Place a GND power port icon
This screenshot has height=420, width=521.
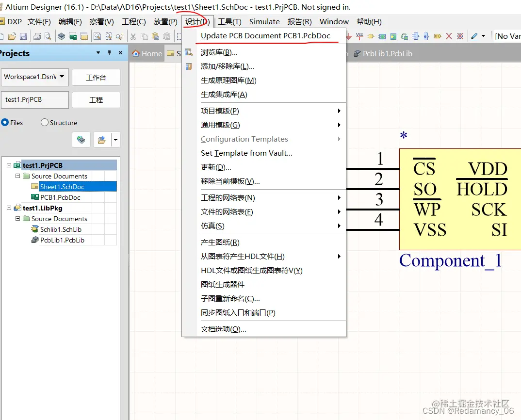coord(349,36)
